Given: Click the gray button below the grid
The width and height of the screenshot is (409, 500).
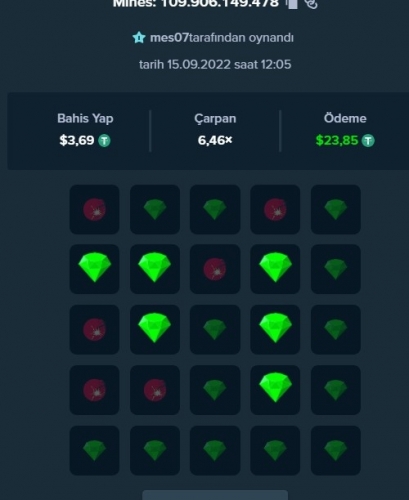Looking at the screenshot, I should click(x=215, y=495).
